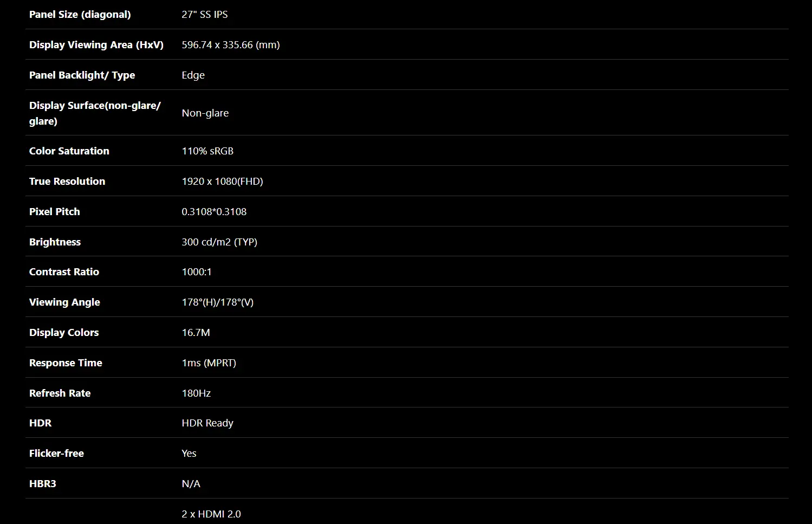The width and height of the screenshot is (812, 524).
Task: Click the 27" SS IPS value
Action: pos(204,15)
